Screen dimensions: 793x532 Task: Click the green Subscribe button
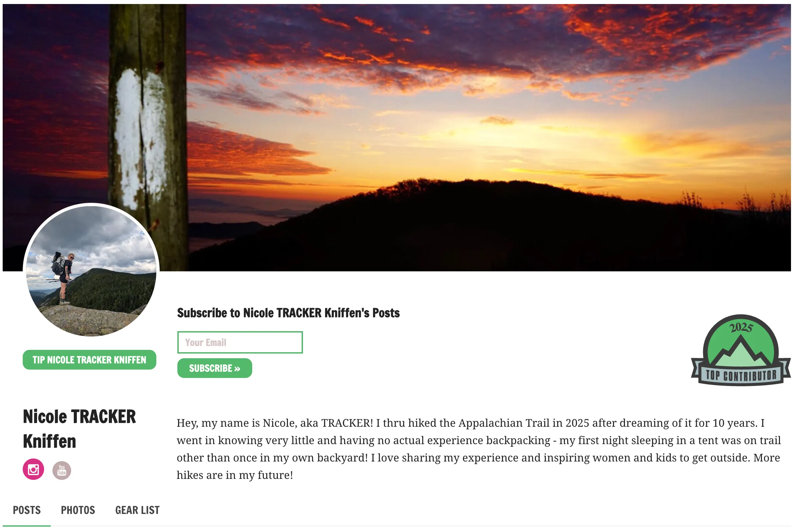coord(215,369)
